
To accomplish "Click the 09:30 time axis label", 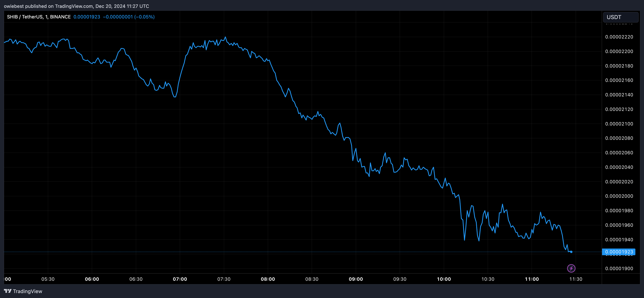I will tap(399, 279).
